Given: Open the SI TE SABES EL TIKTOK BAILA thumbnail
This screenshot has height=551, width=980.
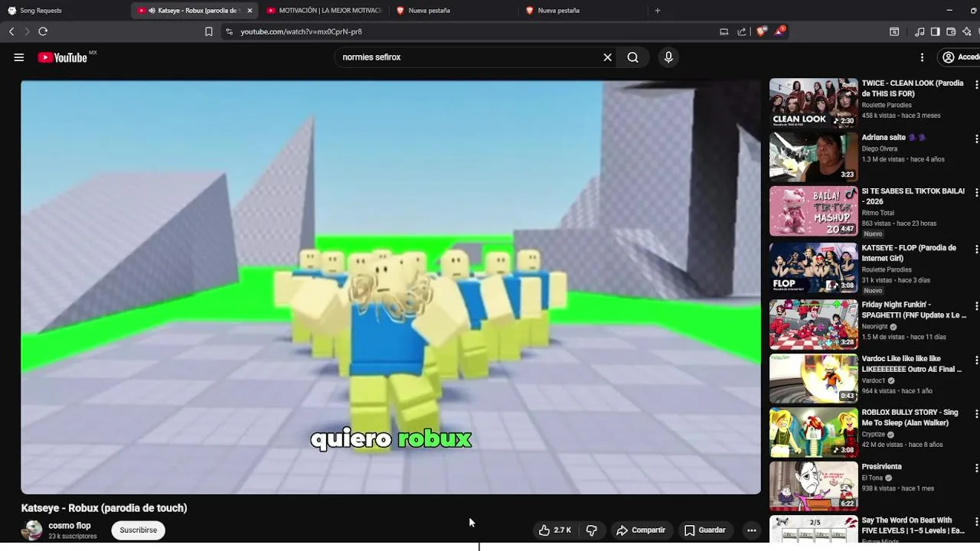Looking at the screenshot, I should (x=813, y=211).
